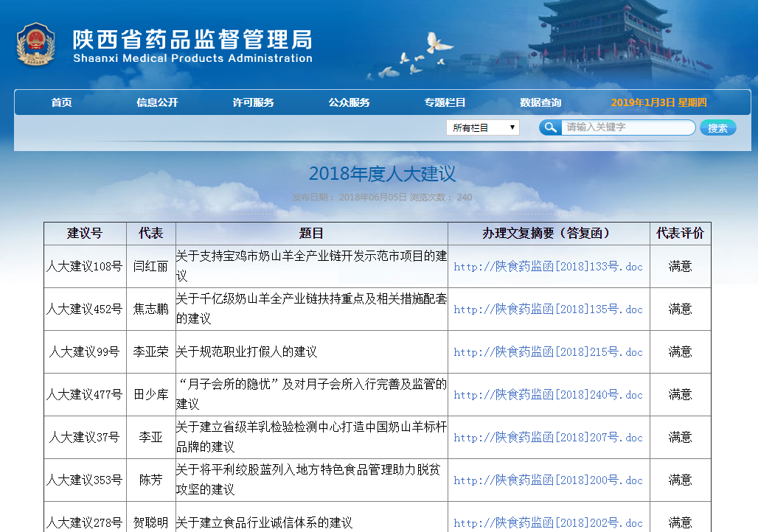
Task: Focus the 请输入关键字 search field
Action: 627,127
